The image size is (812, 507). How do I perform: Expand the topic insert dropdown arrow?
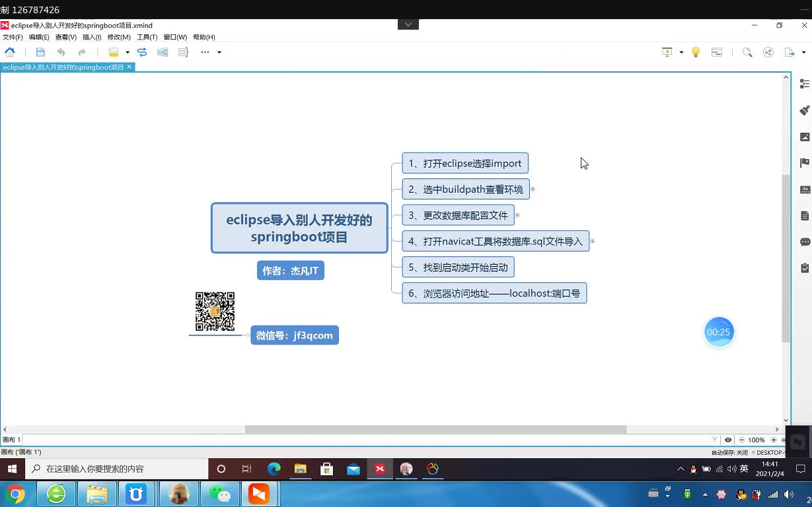(128, 52)
